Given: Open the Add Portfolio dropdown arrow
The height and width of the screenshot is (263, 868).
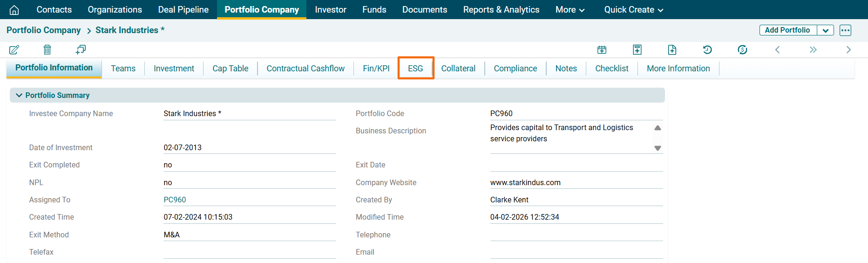Looking at the screenshot, I should pos(825,30).
